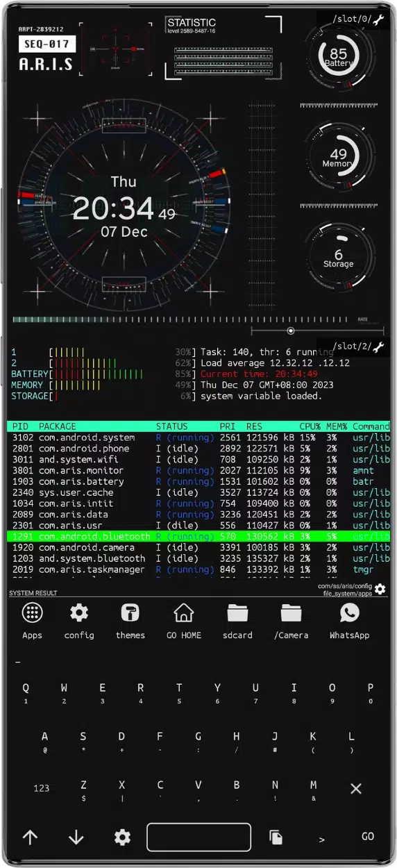This screenshot has width=397, height=868.
Task: Open the Apps drawer icon
Action: [x=32, y=612]
